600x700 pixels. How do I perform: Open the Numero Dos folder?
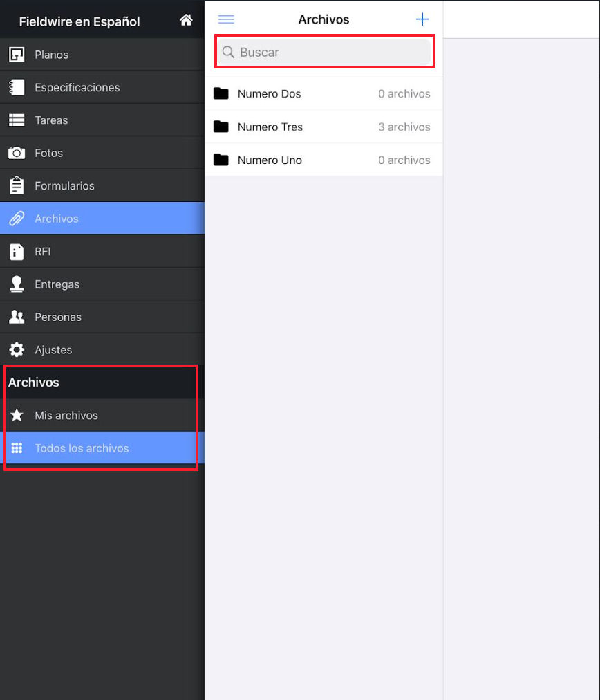[x=324, y=94]
